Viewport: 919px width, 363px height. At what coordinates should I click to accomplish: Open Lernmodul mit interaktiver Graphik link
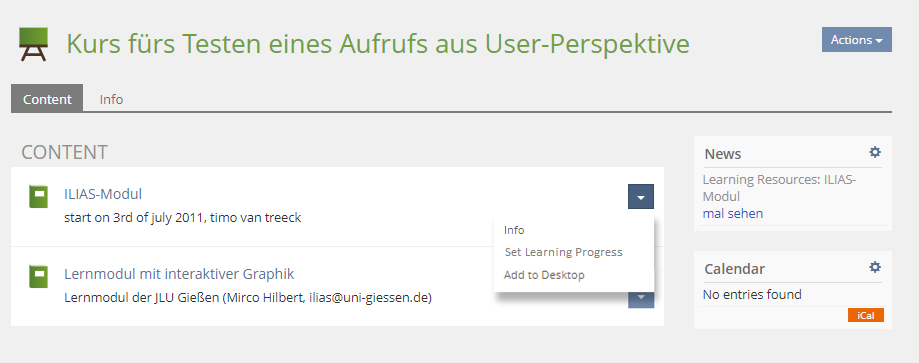[179, 274]
